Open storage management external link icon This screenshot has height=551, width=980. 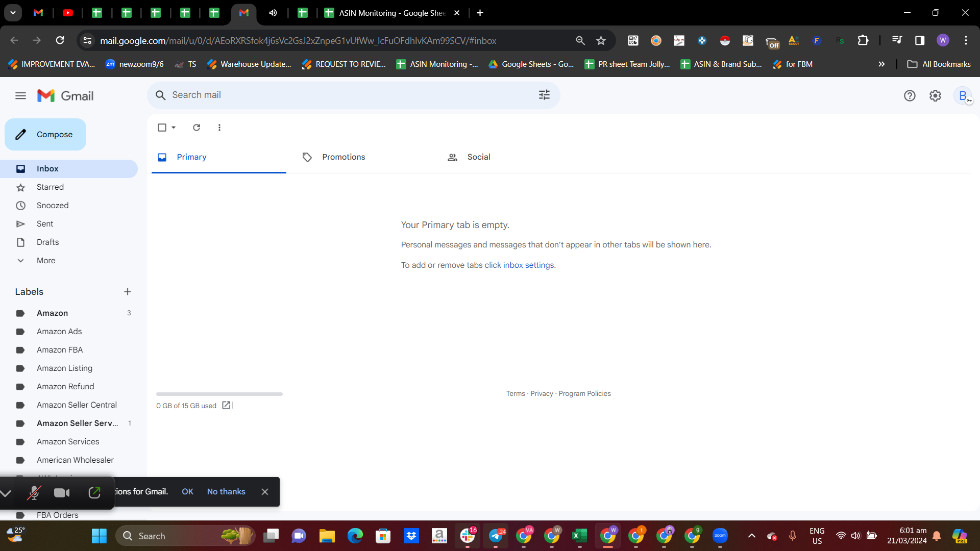point(226,406)
